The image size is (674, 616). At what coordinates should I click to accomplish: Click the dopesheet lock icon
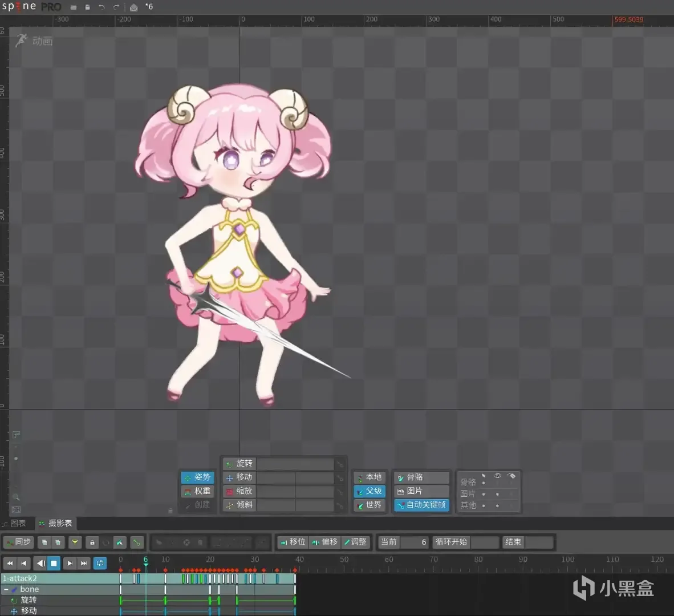pyautogui.click(x=92, y=542)
